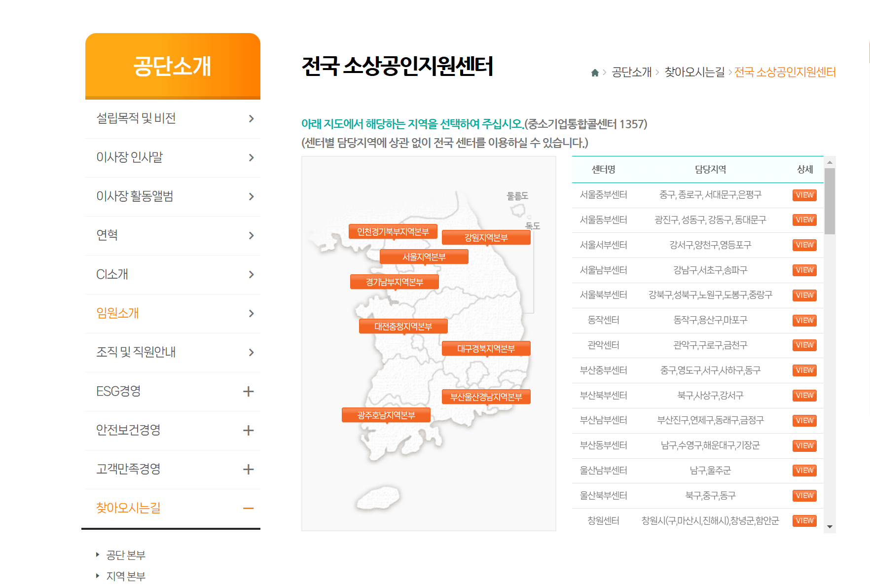Click the home icon in the breadcrumb
The width and height of the screenshot is (870, 588).
click(x=594, y=72)
